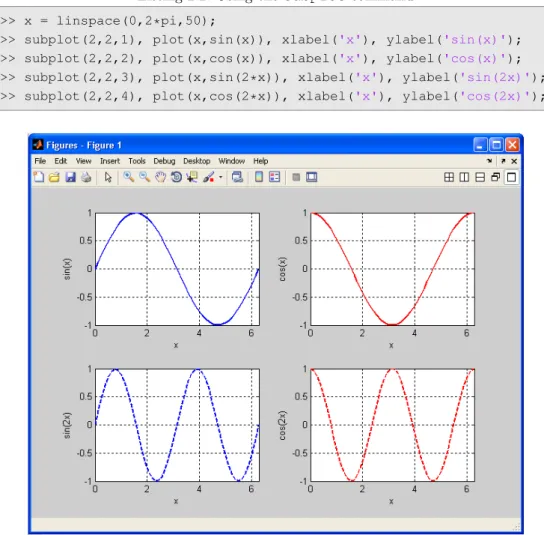The height and width of the screenshot is (535, 544).
Task: Close the docked figure with small X
Action: [514, 161]
